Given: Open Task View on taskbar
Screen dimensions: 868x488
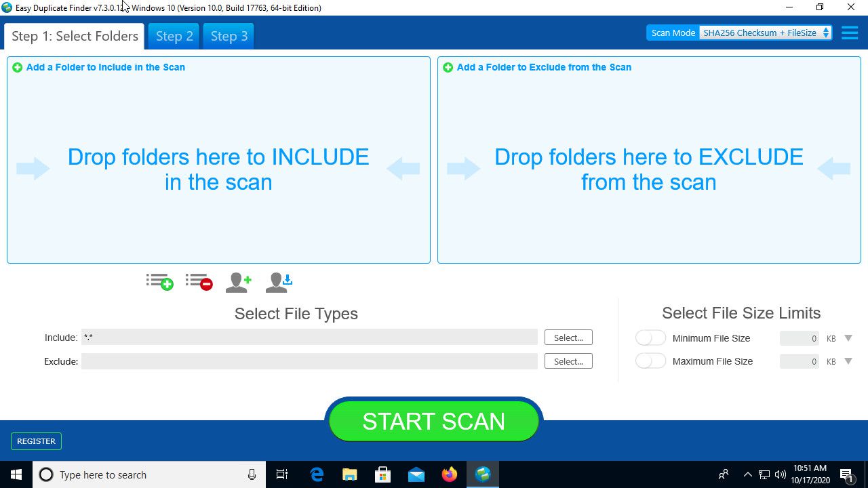Looking at the screenshot, I should [x=282, y=474].
